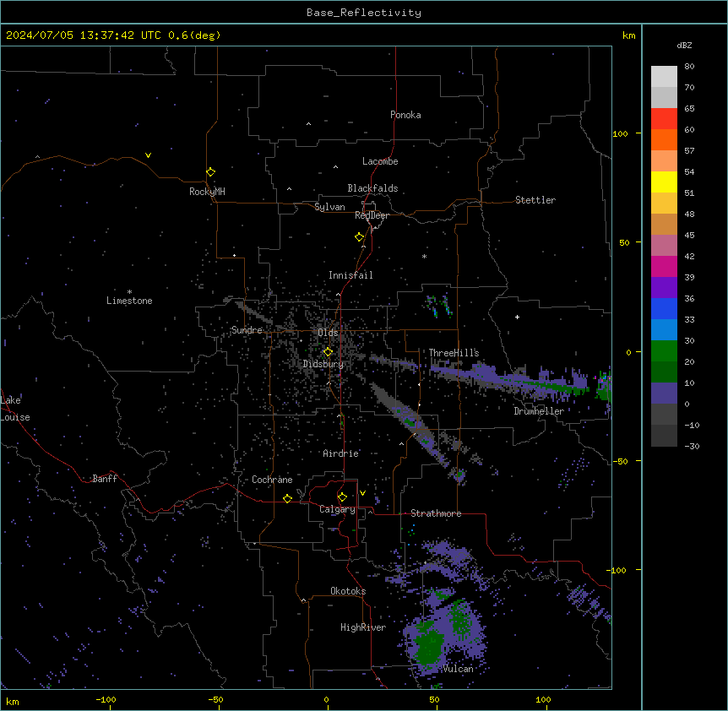
Task: Select the magenta 39–42 dBZ legend swatch
Action: pos(664,266)
